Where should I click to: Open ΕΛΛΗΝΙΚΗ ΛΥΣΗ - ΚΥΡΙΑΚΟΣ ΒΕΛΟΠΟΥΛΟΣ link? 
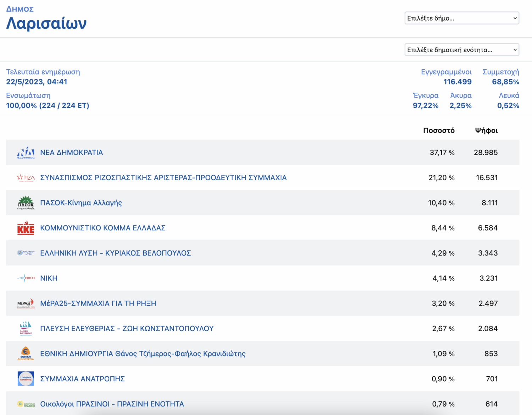pos(116,253)
